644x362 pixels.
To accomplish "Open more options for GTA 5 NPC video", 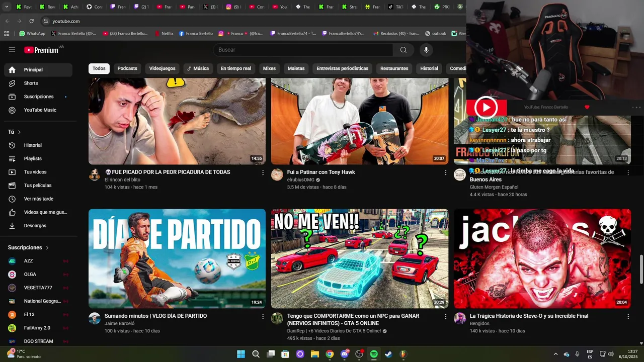I will click(445, 316).
